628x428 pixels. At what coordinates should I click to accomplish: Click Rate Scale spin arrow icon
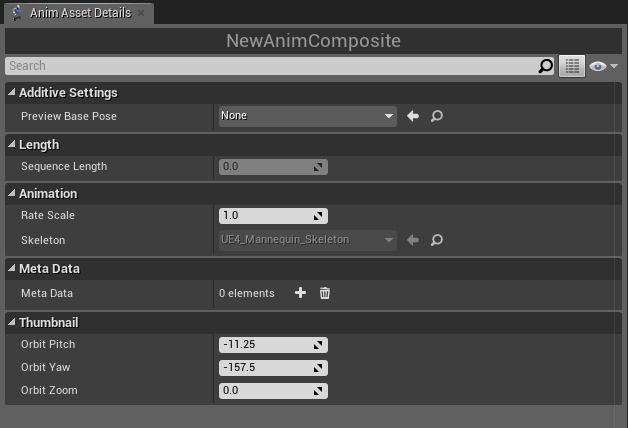[x=318, y=216]
